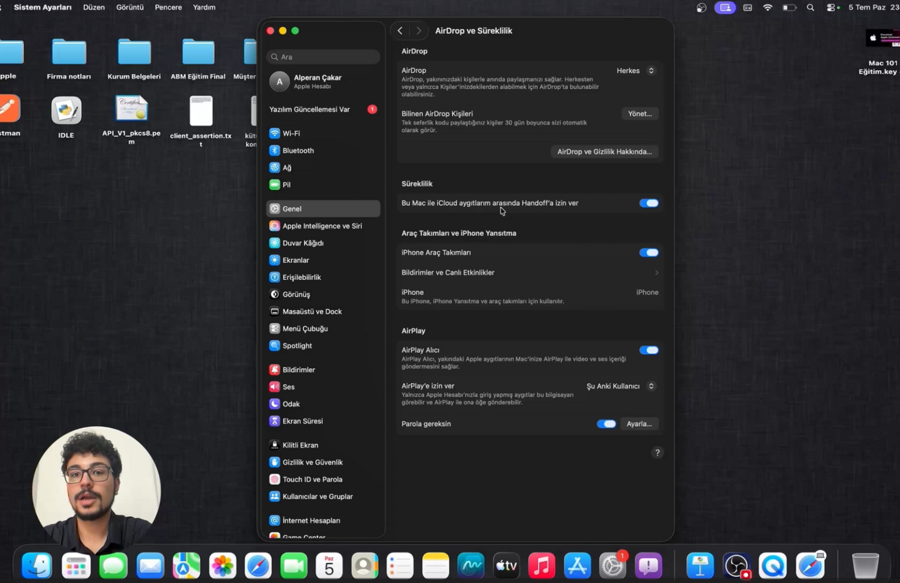Select the iPhone row in Araç Takımları
Viewport: 900px width, 583px height.
tap(529, 296)
